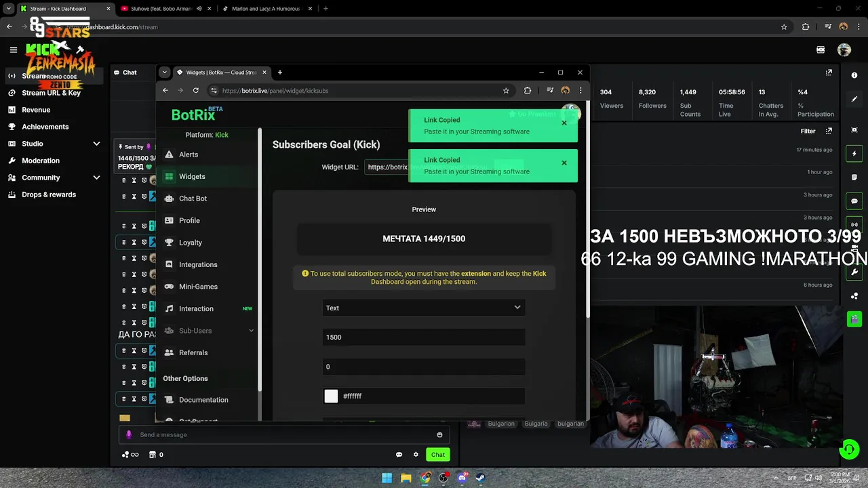Open the Kick profile avatar menu

[x=844, y=49]
